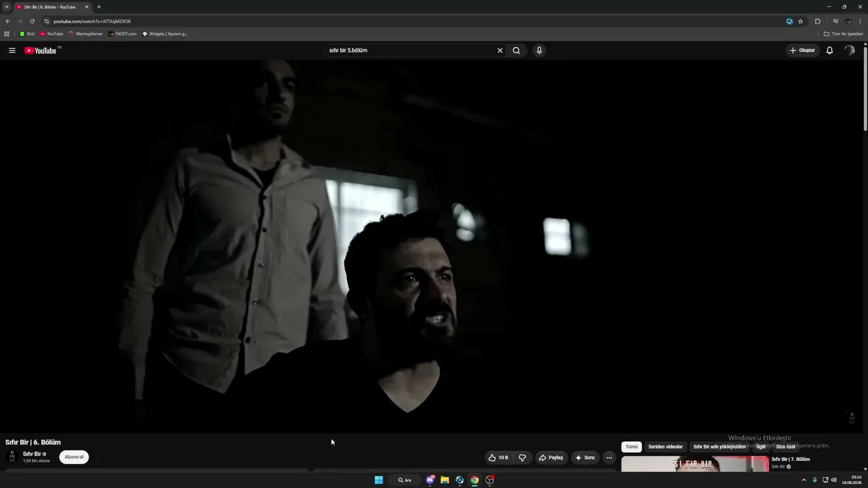The height and width of the screenshot is (488, 868).
Task: Open the Kick bookmark
Action: point(27,34)
